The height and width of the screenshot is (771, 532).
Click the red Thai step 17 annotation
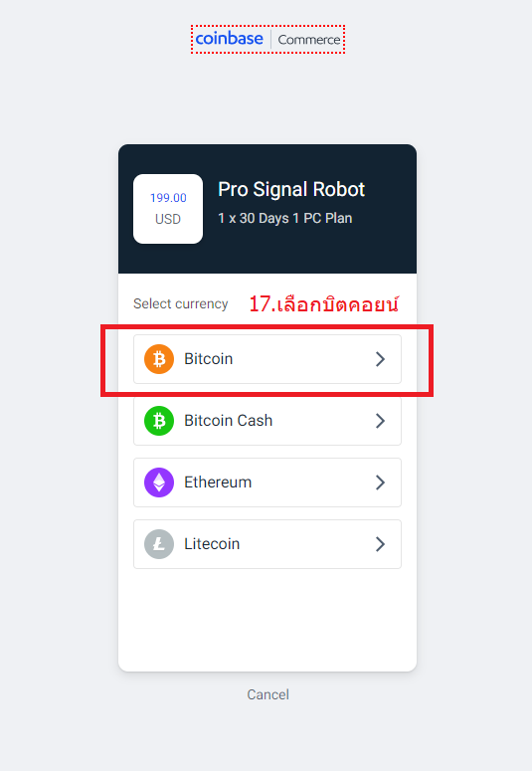[323, 303]
